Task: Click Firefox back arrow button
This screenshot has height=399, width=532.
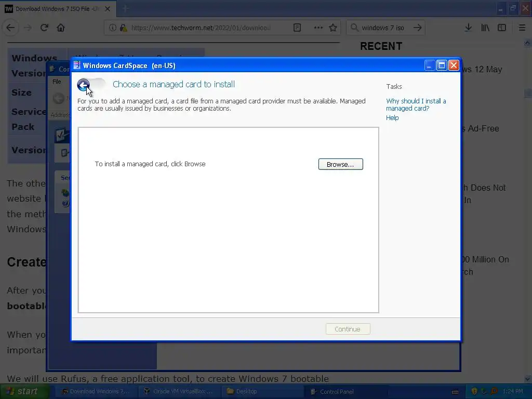Action: [x=10, y=28]
